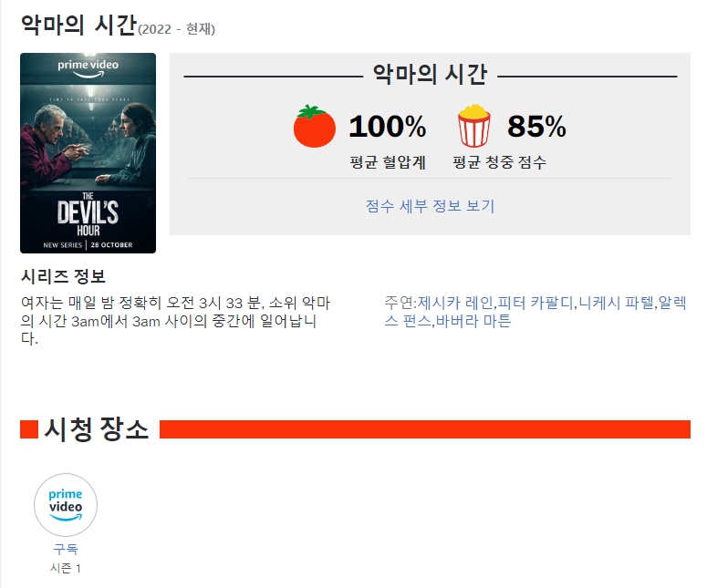Click the 평균 청중 점수 label
This screenshot has width=707, height=588.
(499, 162)
